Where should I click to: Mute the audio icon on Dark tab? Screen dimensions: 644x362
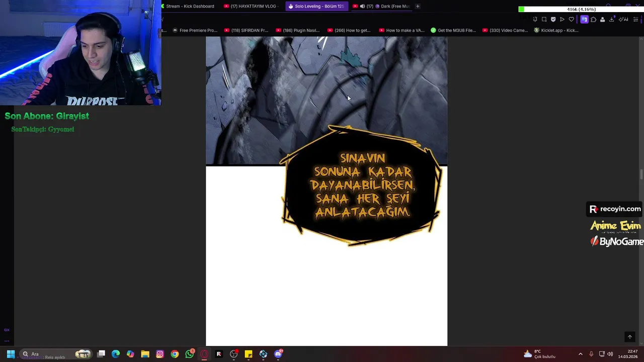362,6
